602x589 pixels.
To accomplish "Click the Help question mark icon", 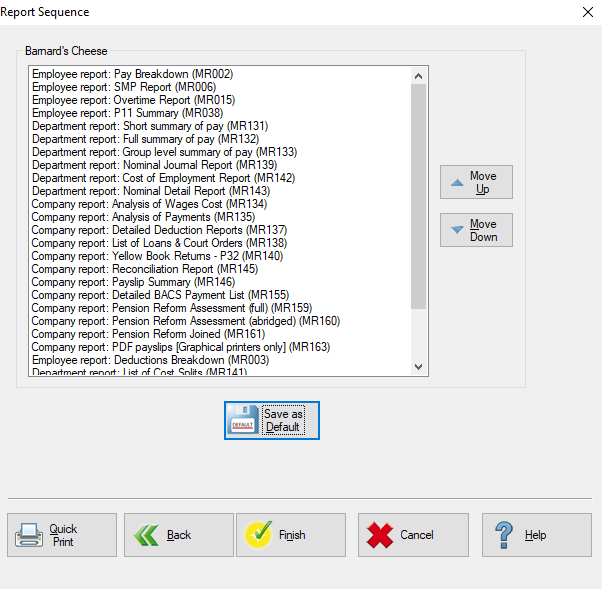I will point(505,535).
